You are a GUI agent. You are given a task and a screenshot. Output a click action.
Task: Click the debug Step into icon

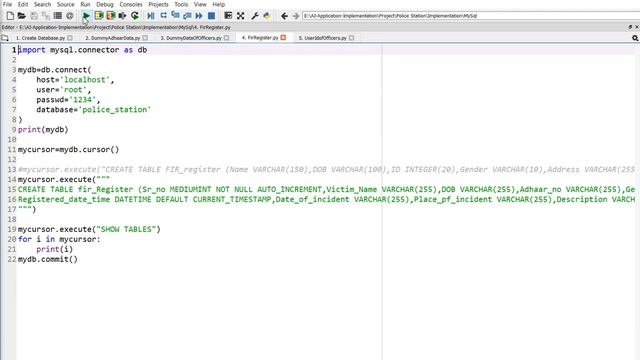(176, 16)
